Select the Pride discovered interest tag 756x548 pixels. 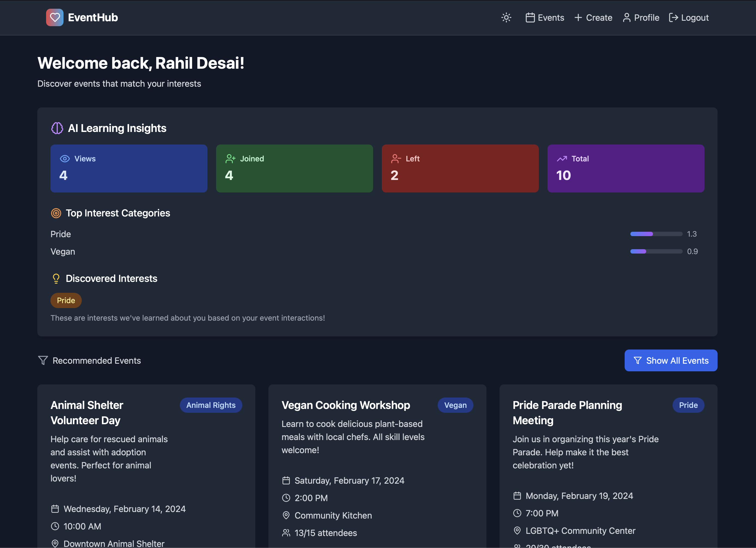66,300
